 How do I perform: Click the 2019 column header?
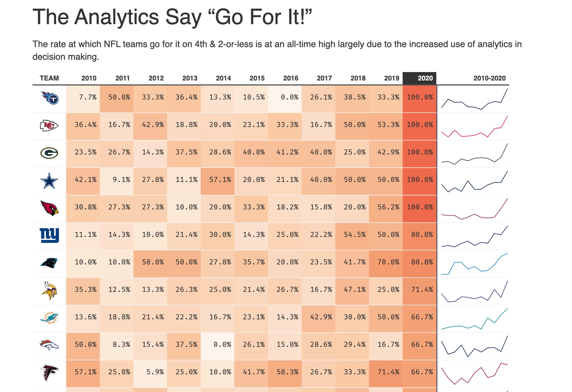pyautogui.click(x=391, y=78)
